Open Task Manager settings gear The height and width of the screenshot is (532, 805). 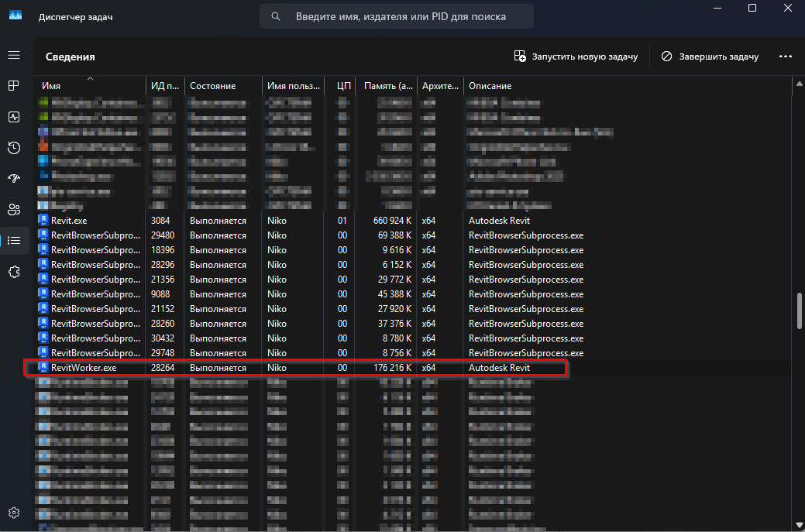click(x=14, y=513)
